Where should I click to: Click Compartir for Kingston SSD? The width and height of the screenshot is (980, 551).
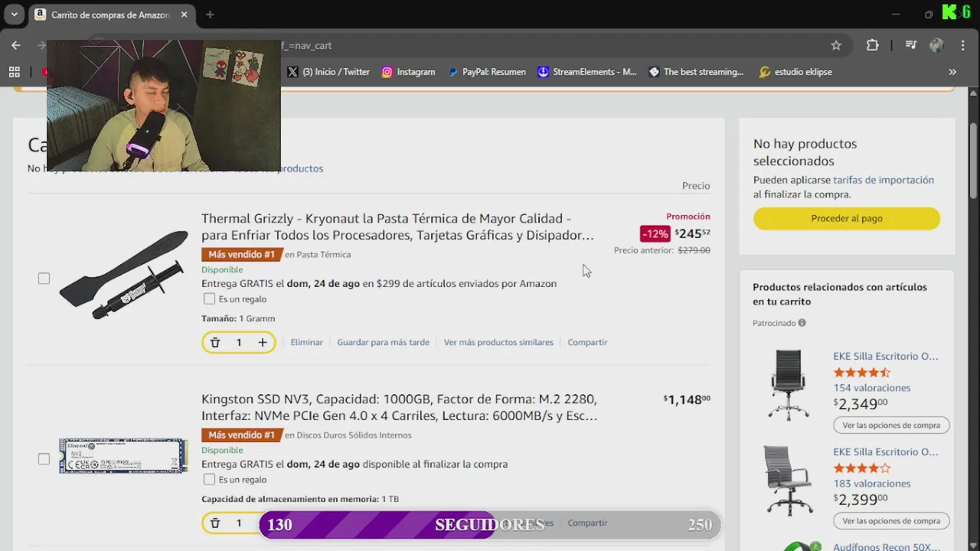coord(587,523)
